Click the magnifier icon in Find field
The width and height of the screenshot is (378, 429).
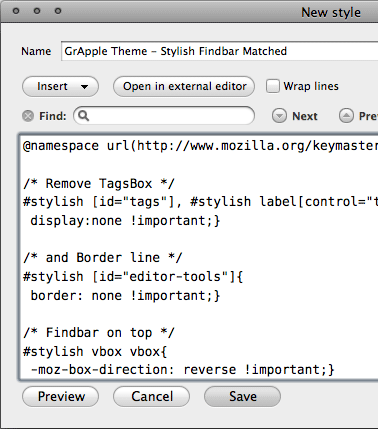pyautogui.click(x=83, y=116)
